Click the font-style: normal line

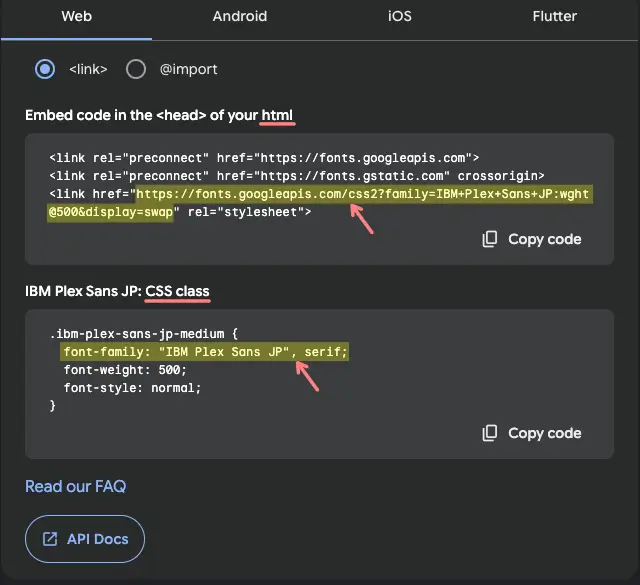(x=132, y=388)
